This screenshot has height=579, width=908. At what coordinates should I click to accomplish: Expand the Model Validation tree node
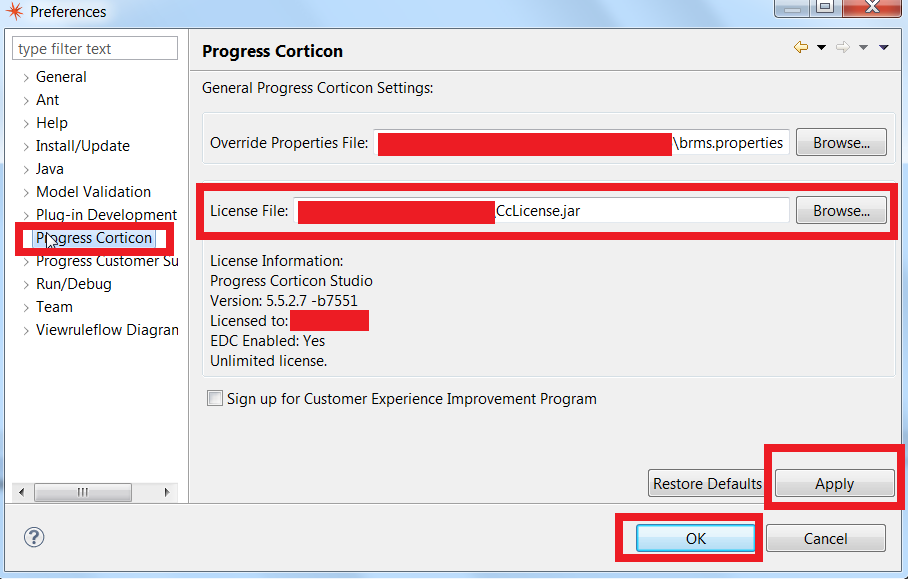click(26, 192)
